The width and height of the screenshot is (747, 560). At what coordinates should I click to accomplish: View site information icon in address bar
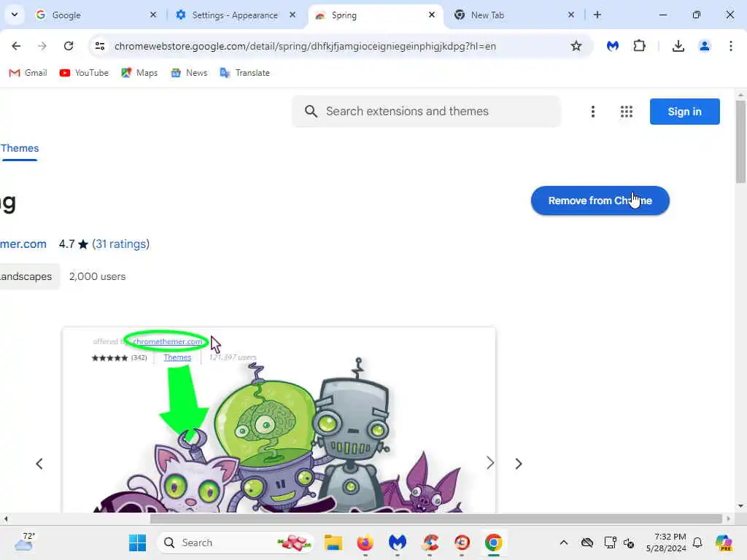[99, 46]
